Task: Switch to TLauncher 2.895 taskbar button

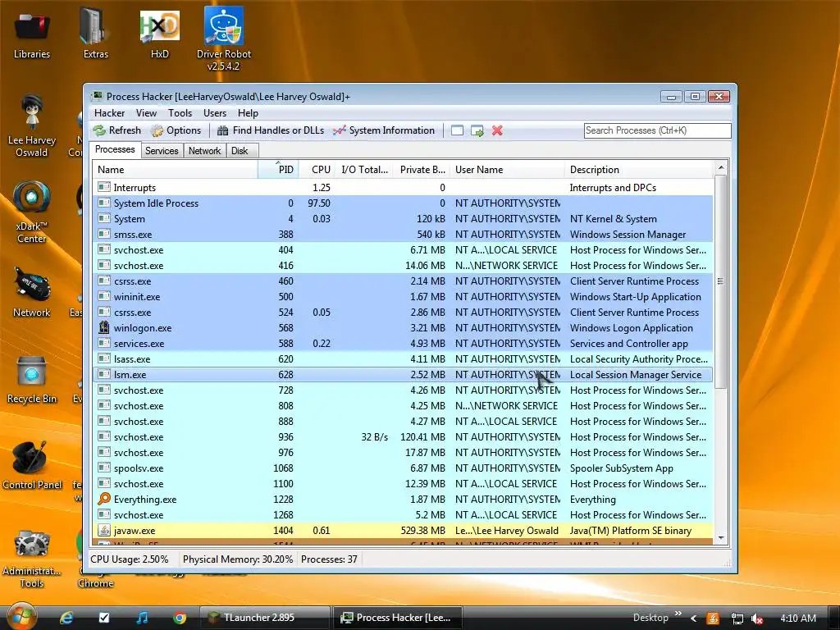Action: [265, 618]
